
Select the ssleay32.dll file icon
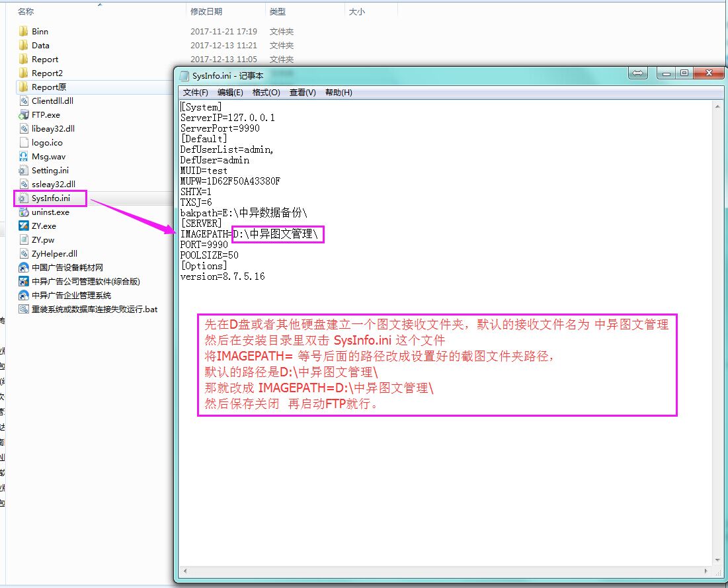24,185
